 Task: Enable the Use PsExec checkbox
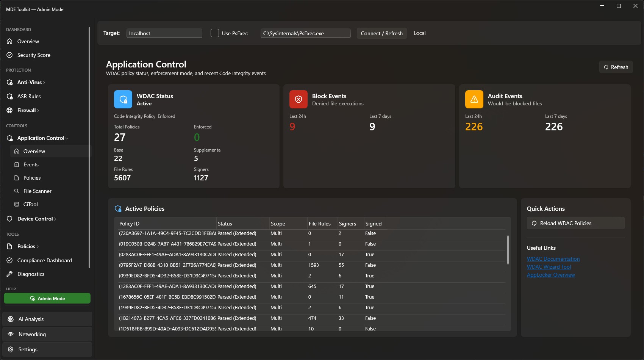click(x=215, y=33)
